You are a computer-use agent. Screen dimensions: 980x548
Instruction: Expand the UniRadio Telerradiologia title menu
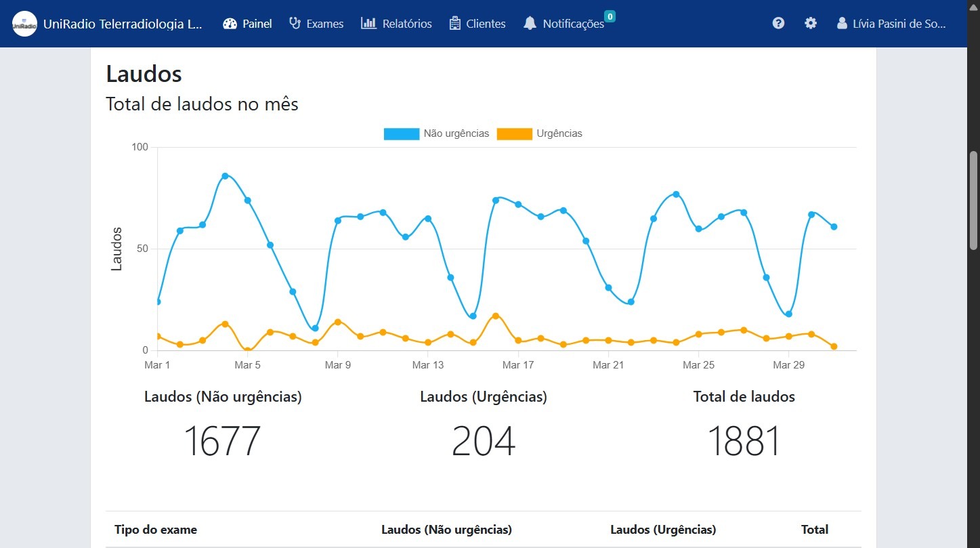coord(122,23)
